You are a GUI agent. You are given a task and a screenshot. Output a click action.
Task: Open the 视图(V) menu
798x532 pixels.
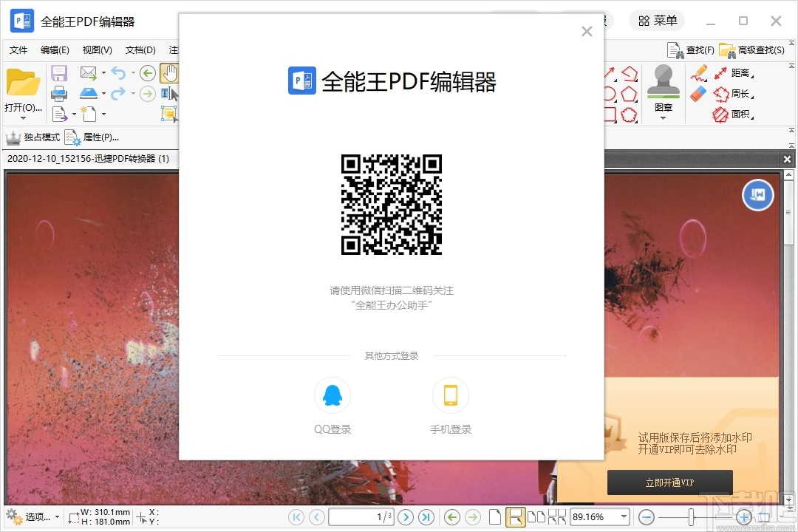pyautogui.click(x=96, y=50)
